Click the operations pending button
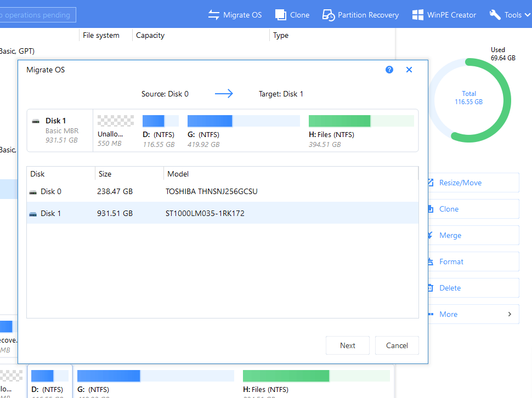The width and height of the screenshot is (532, 398). tap(37, 15)
